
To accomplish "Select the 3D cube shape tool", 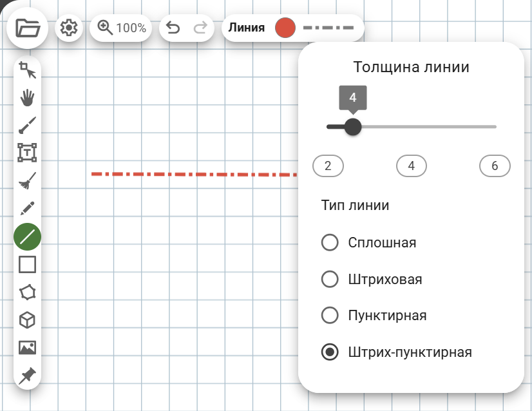I will coord(27,320).
